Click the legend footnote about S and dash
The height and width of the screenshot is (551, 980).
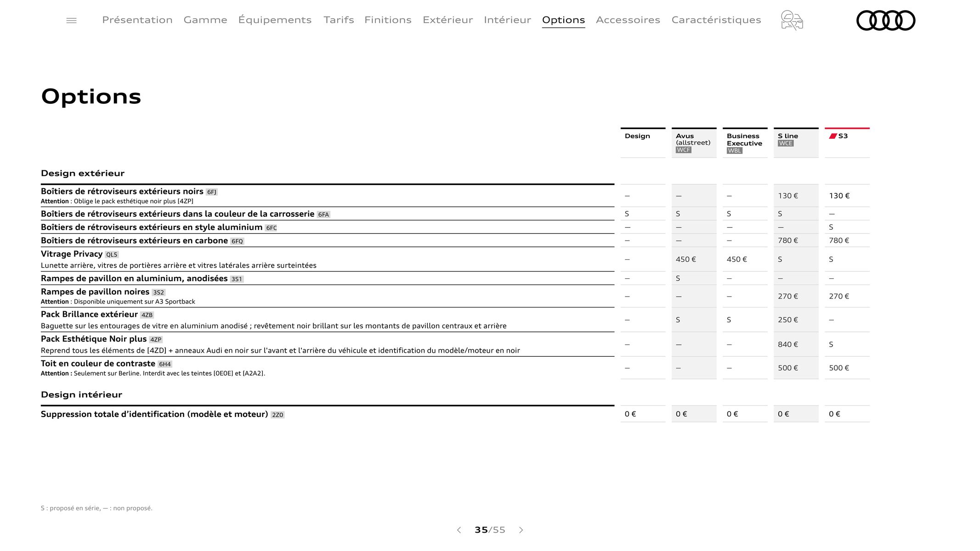tap(96, 508)
